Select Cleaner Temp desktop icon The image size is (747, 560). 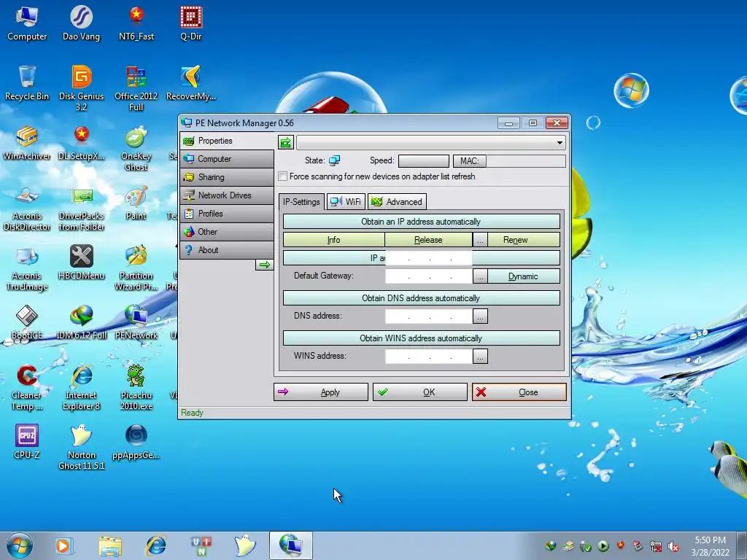tap(27, 388)
